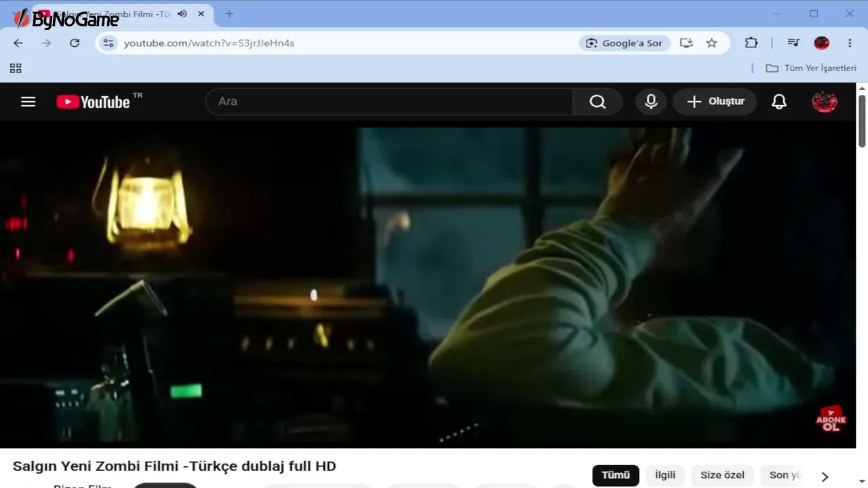Screen dimensions: 868x488
Task: Go to YouTube home via the logo
Action: click(x=93, y=102)
